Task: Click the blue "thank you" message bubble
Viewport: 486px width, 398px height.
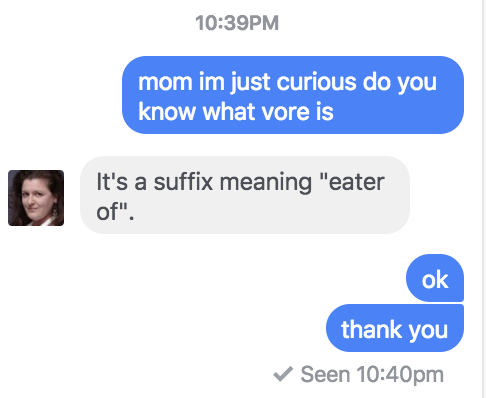Action: click(395, 328)
